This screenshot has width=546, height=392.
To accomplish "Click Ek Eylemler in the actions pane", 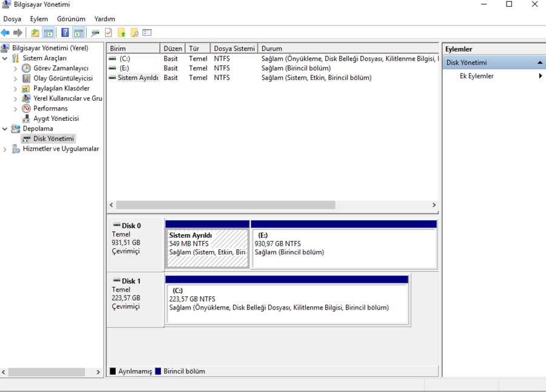I will tap(476, 76).
